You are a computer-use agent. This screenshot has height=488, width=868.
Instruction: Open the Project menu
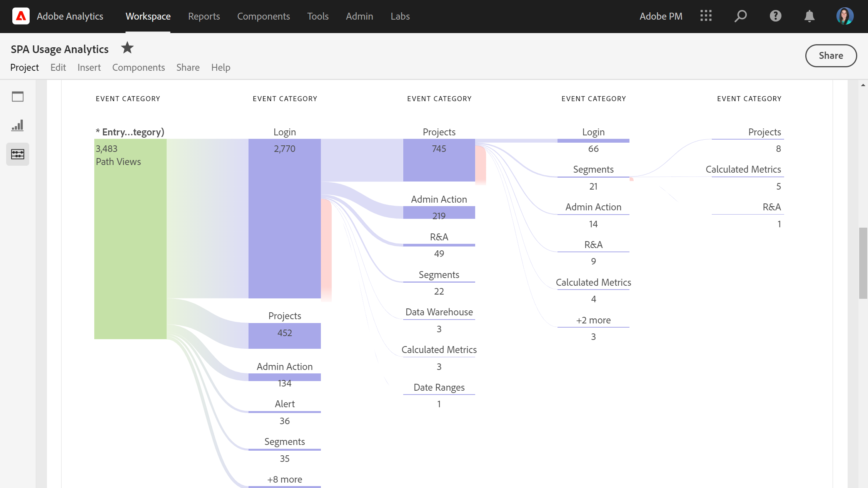point(25,67)
